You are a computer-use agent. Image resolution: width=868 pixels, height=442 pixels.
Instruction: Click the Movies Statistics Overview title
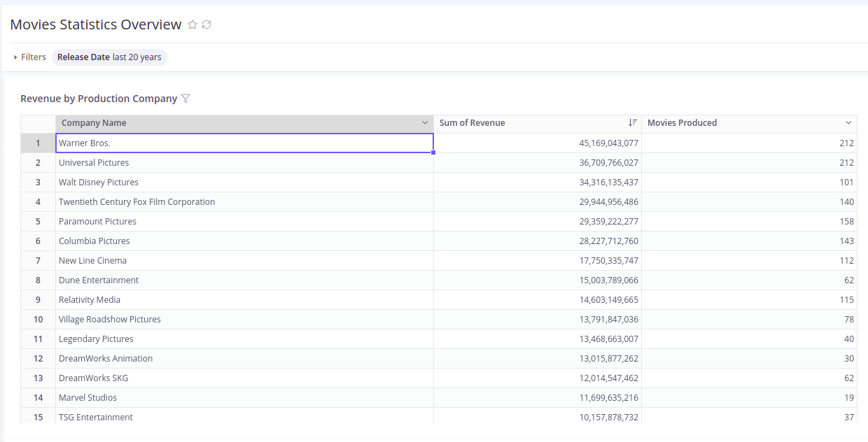[x=96, y=24]
